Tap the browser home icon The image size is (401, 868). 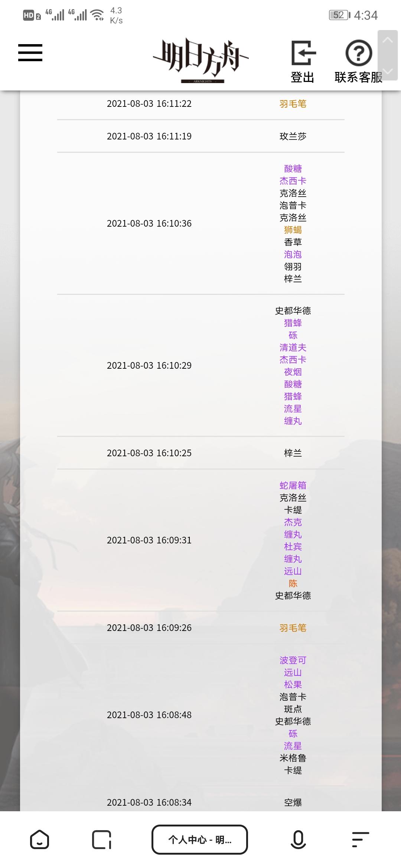39,839
